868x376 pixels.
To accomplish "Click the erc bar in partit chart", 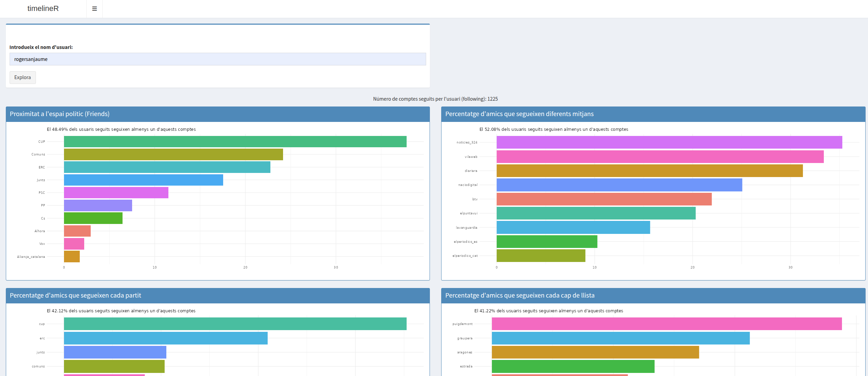I will pyautogui.click(x=165, y=338).
